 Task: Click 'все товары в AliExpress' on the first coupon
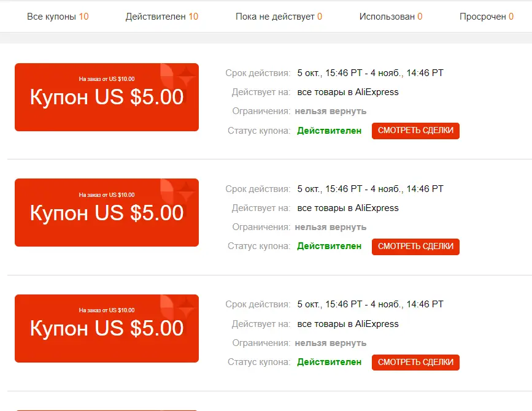click(x=348, y=92)
